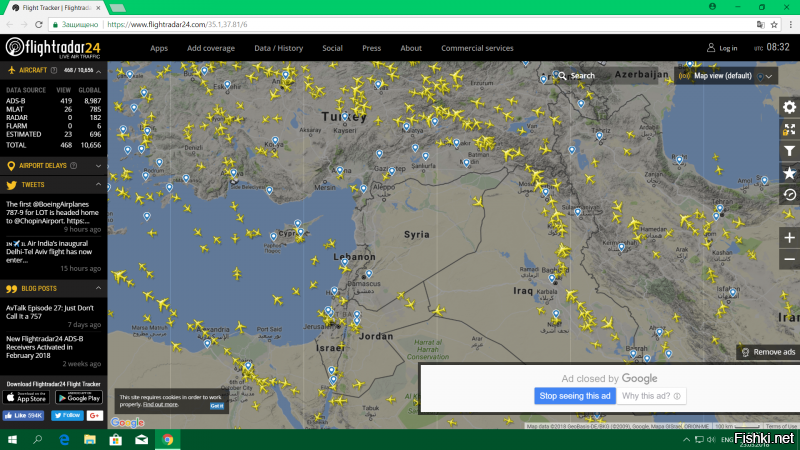Screen dimensions: 800x450
Task: Open the Chrome translate icon
Action: tap(761, 24)
